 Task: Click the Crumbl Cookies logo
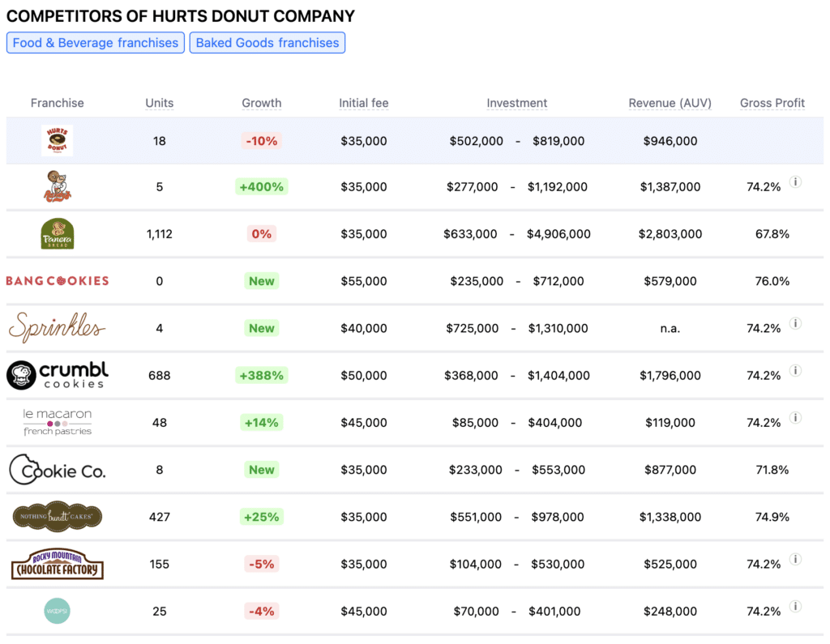[x=58, y=375]
